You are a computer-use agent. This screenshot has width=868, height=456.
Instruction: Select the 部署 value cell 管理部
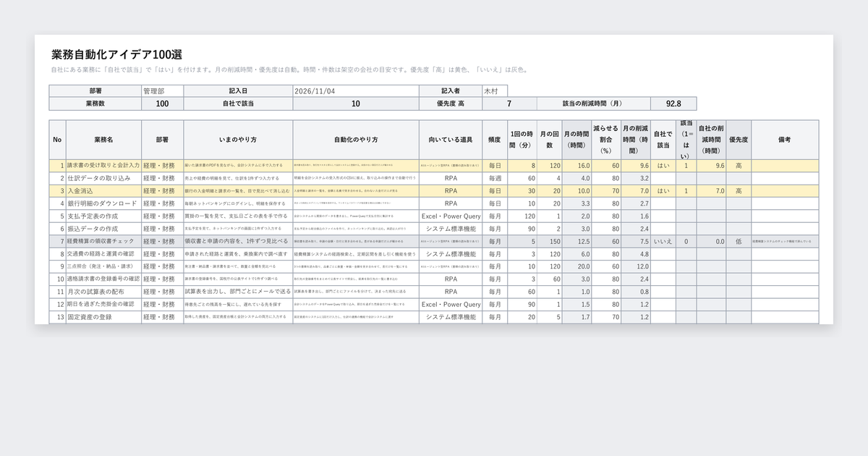[162, 91]
